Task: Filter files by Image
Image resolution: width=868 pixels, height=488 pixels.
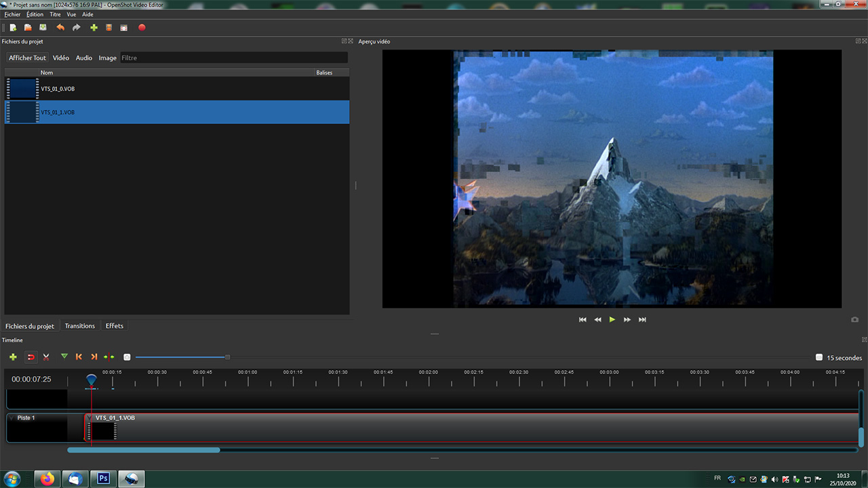Action: click(107, 58)
